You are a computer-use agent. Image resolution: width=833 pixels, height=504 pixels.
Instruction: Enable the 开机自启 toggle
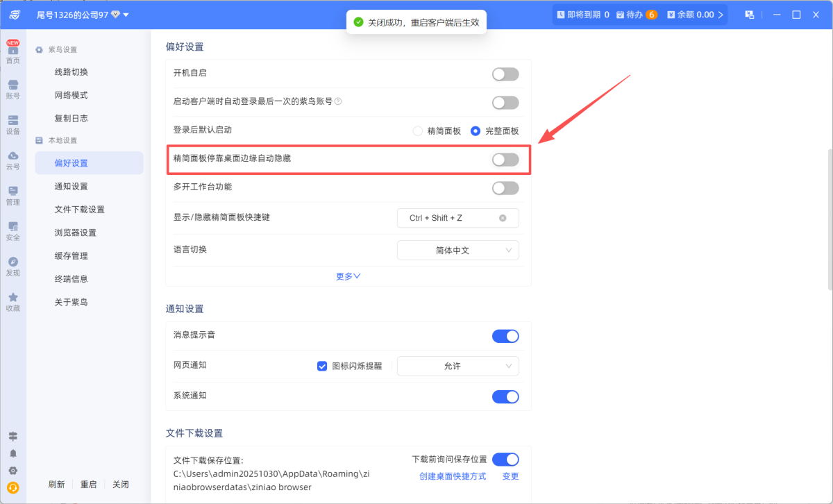point(505,74)
